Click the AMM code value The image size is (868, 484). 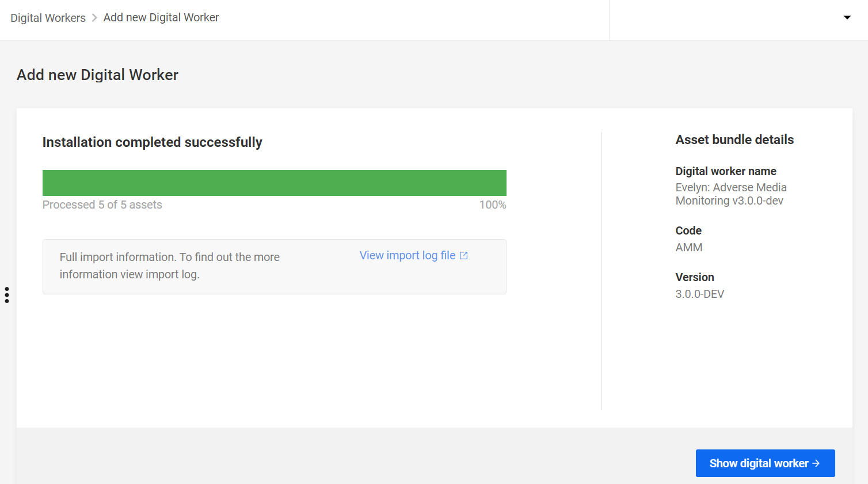[x=689, y=247]
